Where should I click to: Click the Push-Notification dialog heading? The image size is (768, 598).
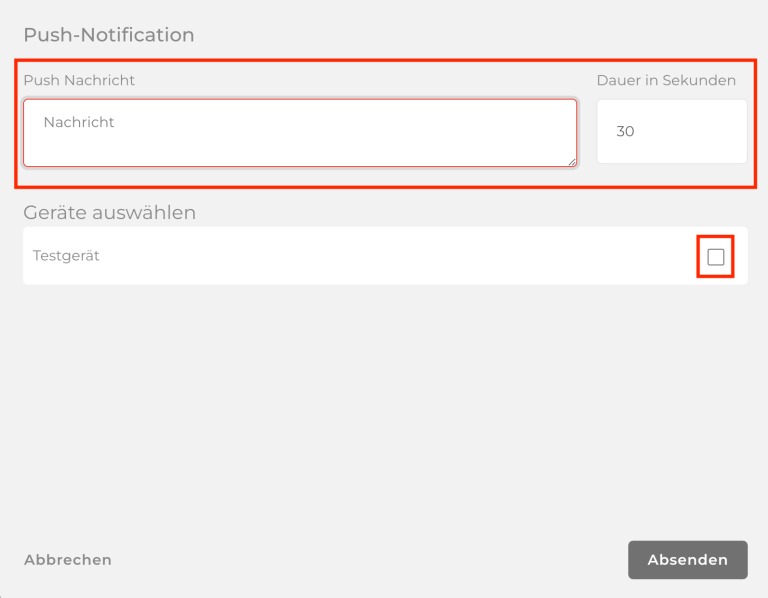point(109,35)
